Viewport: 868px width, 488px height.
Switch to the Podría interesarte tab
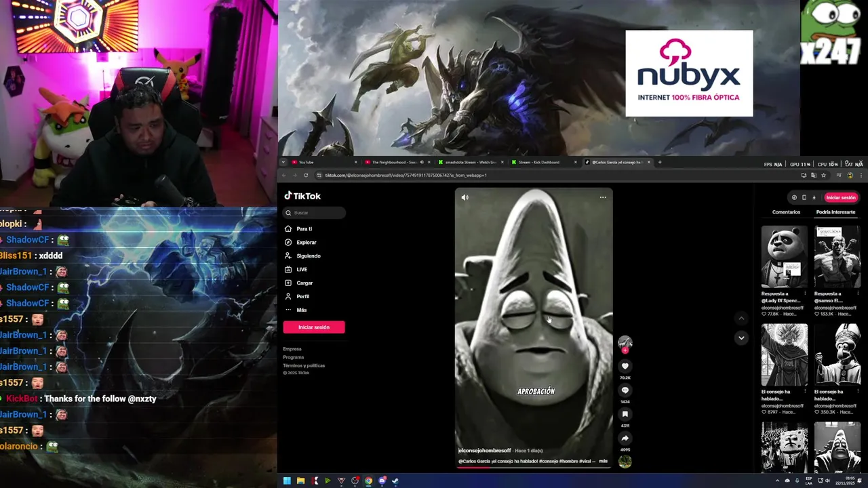tap(835, 212)
